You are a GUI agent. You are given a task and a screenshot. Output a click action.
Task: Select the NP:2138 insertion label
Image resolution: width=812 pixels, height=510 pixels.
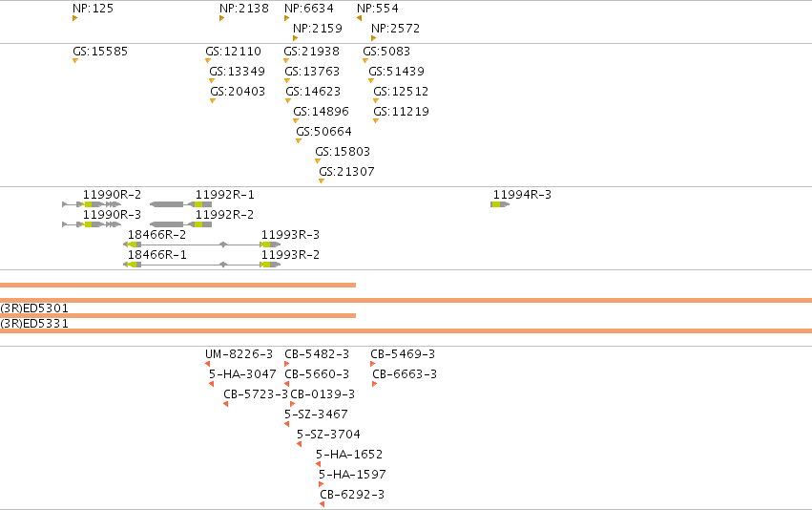click(x=244, y=9)
